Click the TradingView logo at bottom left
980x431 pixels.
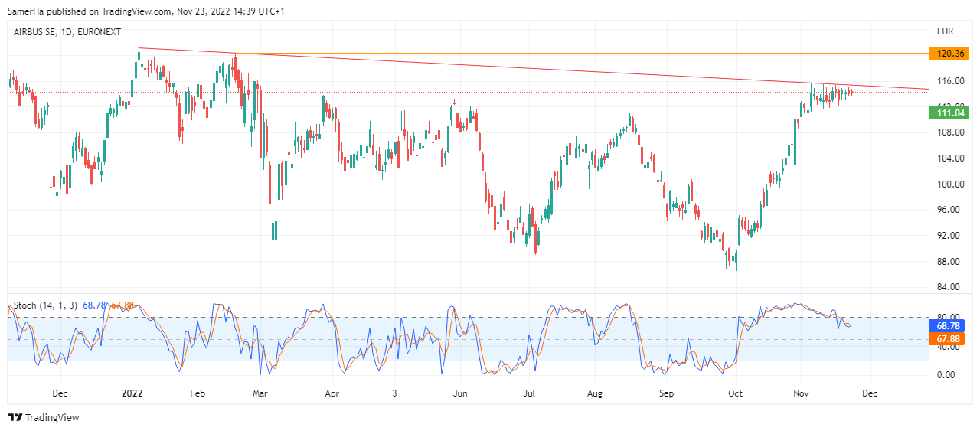44,417
